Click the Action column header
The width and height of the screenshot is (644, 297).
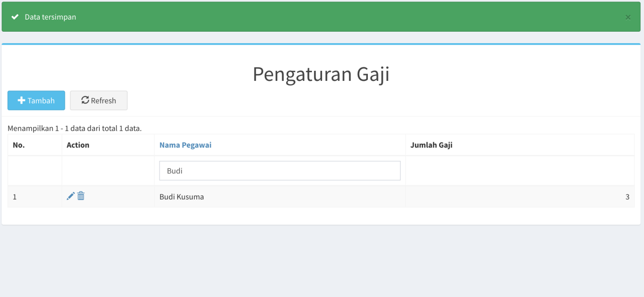tap(78, 145)
